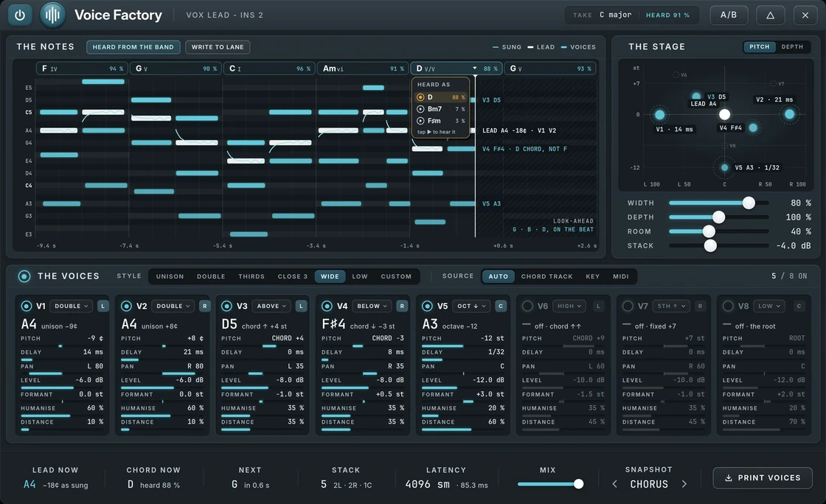This screenshot has width=826, height=504.
Task: Adjust the MIX slider handle
Action: pos(578,484)
